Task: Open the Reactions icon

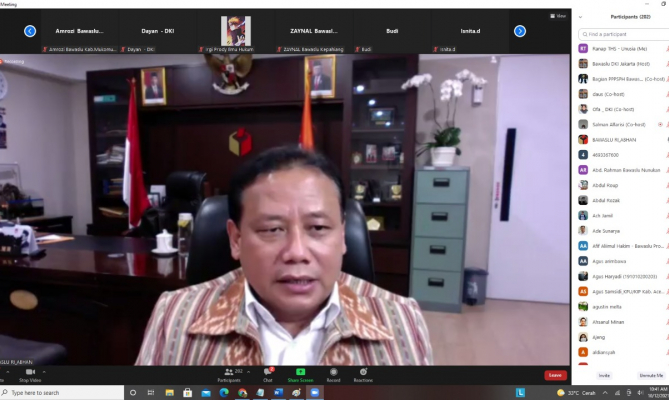Action: point(363,373)
